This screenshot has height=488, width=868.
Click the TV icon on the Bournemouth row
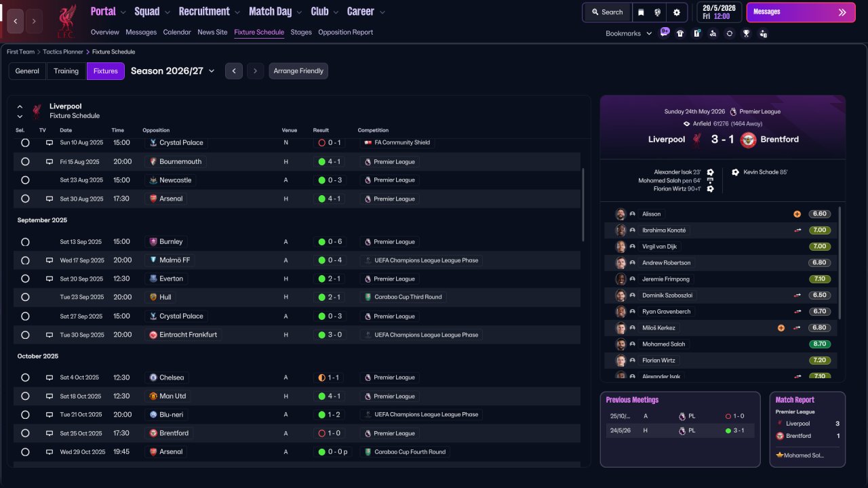pyautogui.click(x=49, y=162)
